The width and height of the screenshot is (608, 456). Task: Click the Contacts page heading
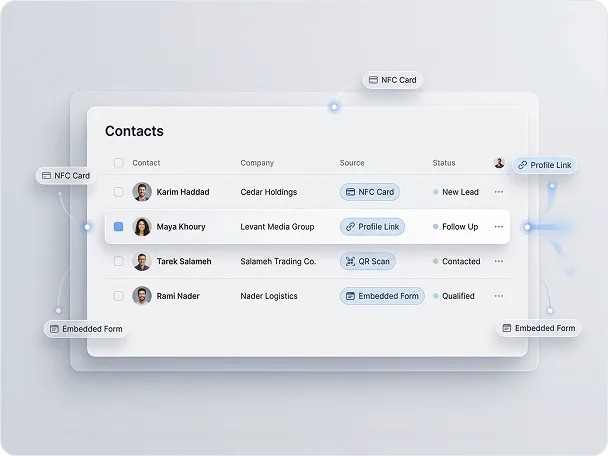pyautogui.click(x=134, y=131)
